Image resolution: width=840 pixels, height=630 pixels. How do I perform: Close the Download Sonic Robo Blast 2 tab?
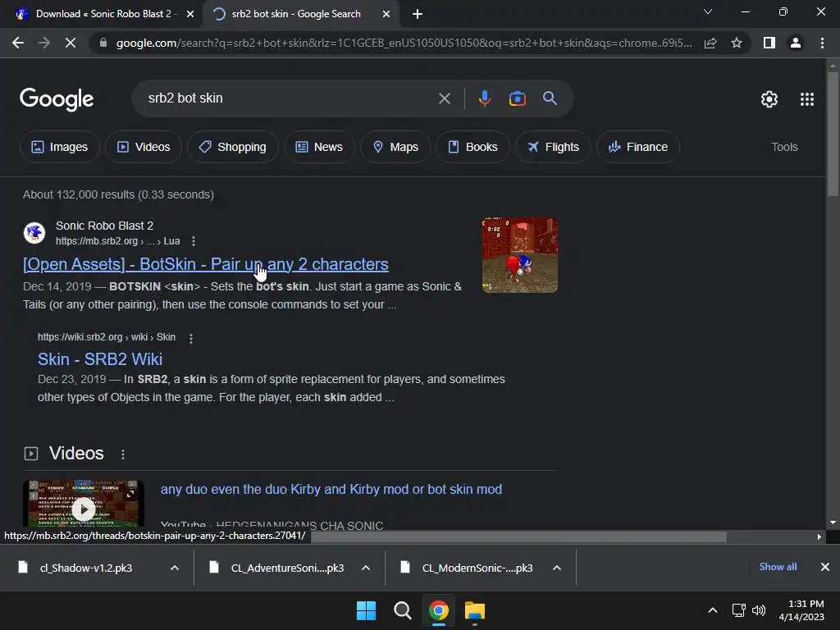point(190,14)
